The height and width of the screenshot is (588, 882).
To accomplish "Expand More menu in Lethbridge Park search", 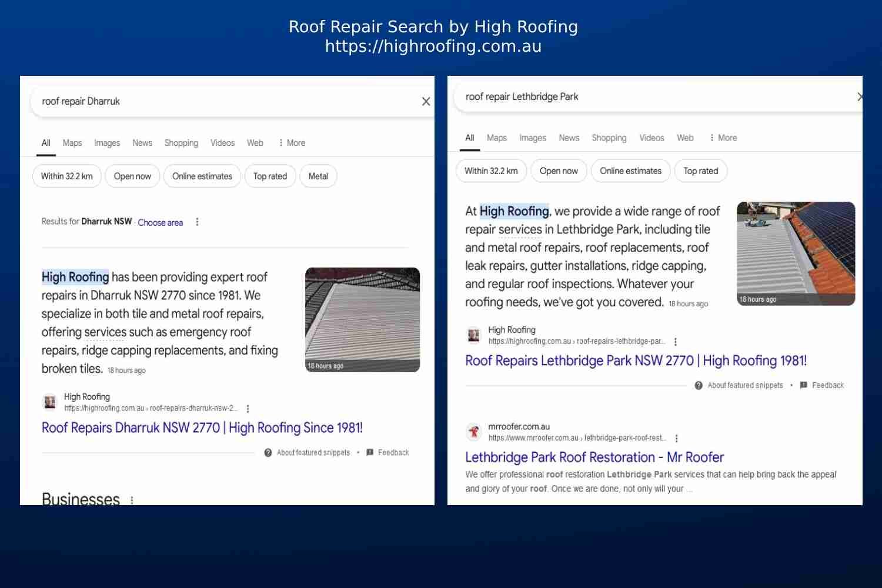I will [723, 138].
